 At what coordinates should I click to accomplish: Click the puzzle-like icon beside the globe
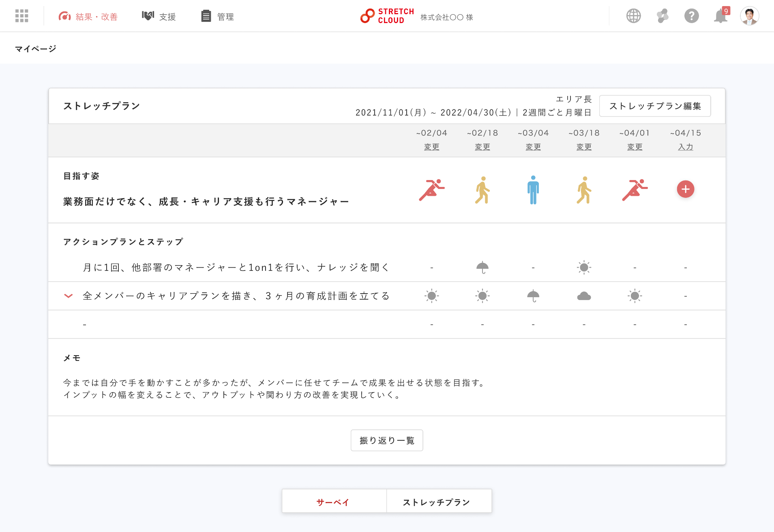[663, 16]
